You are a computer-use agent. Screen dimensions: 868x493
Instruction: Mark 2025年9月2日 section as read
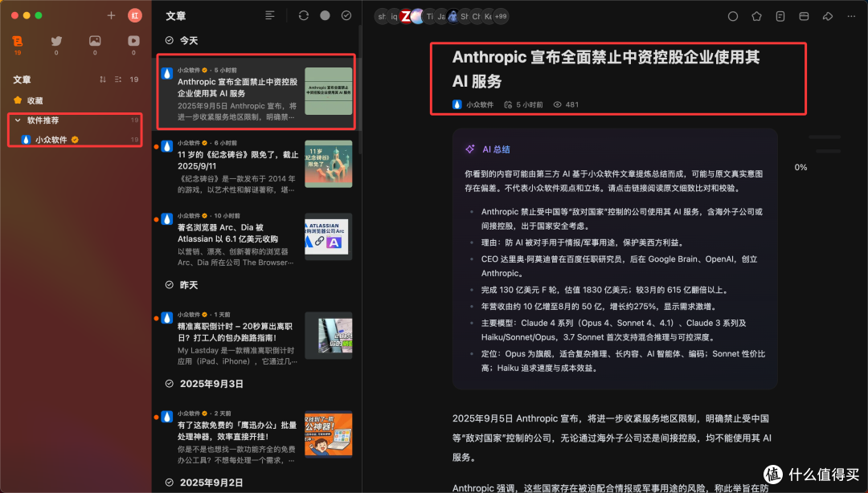170,483
